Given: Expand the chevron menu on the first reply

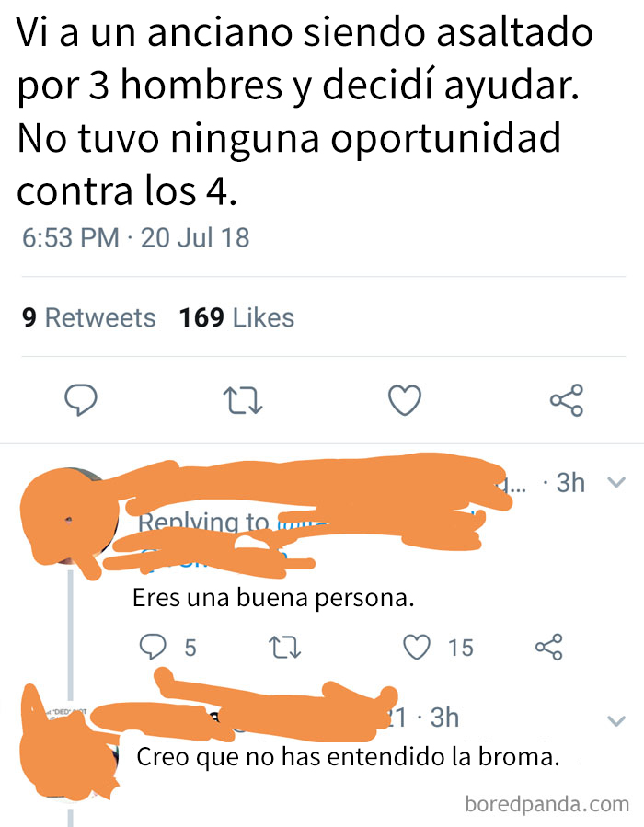Looking at the screenshot, I should [616, 482].
